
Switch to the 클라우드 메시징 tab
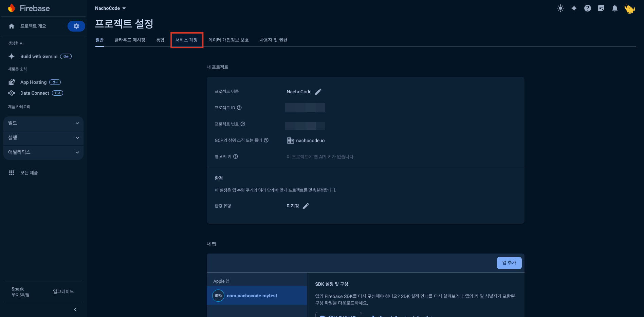130,40
